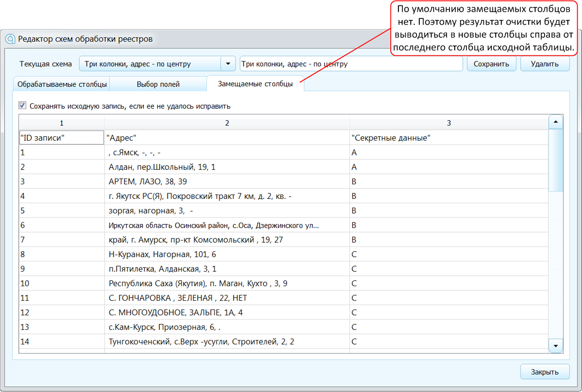Viewport: 582px width, 392px height.
Task: Click the "Секретные данные" cell
Action: click(449, 138)
